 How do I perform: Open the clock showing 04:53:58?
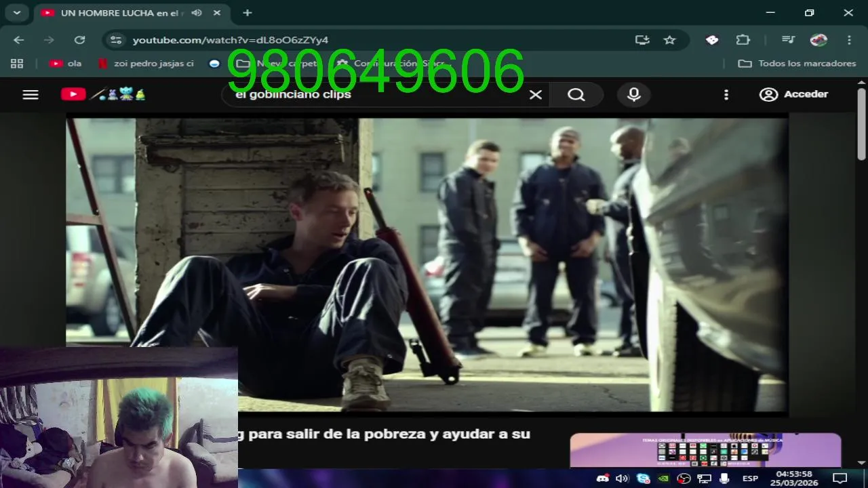[793, 479]
